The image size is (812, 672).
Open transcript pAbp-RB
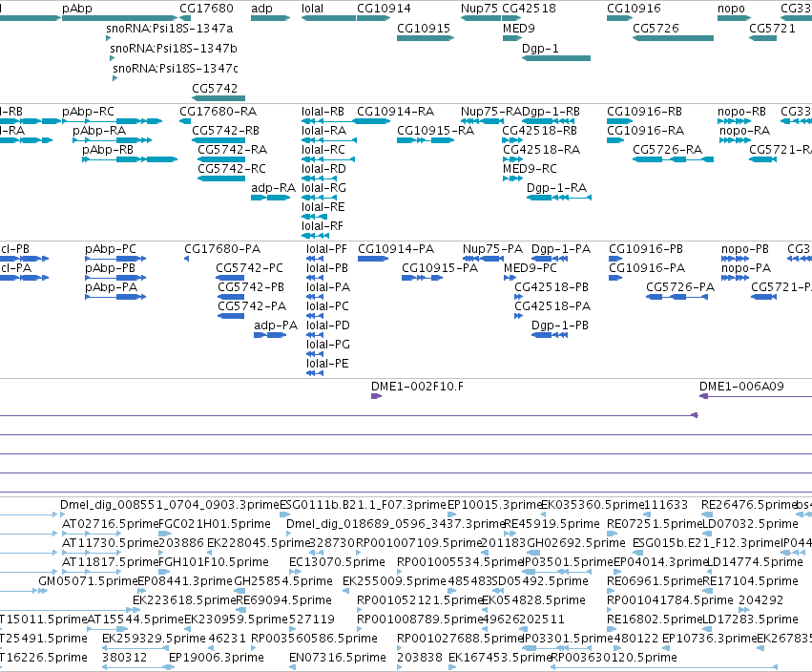coord(108,150)
